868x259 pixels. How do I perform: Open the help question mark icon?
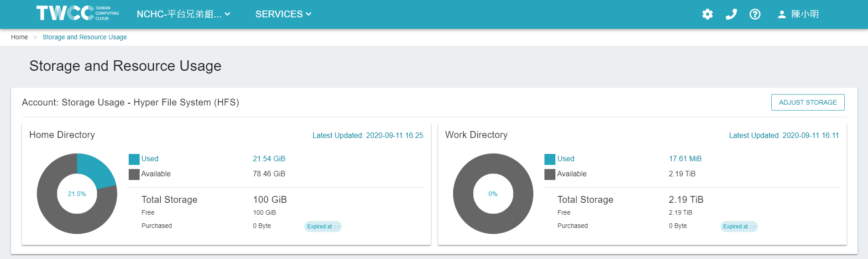click(755, 14)
